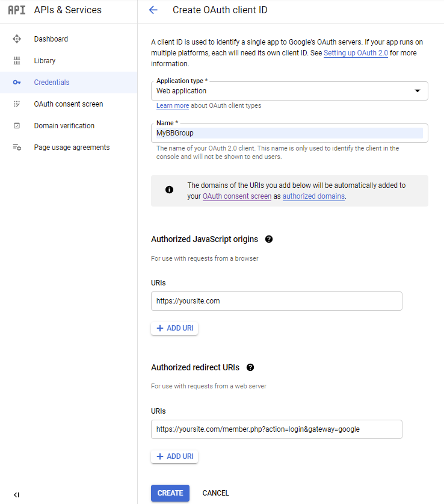
Task: Click ADD URI under Authorized JavaScript origins
Action: point(174,328)
